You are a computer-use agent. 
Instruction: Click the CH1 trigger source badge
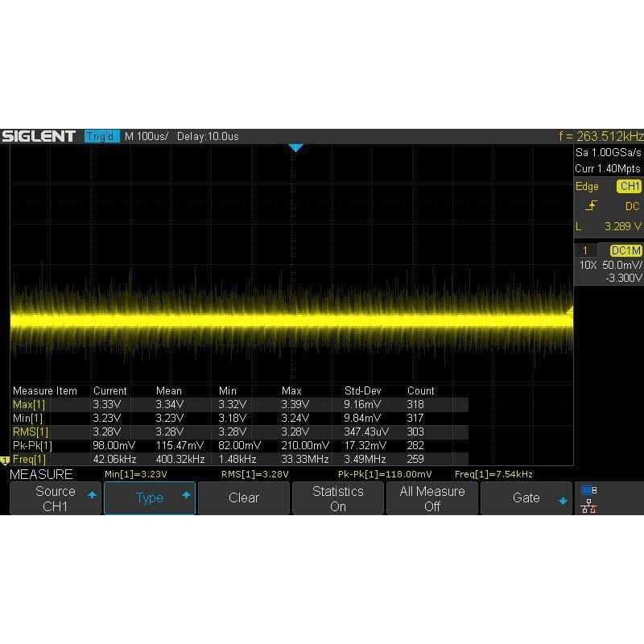point(627,186)
